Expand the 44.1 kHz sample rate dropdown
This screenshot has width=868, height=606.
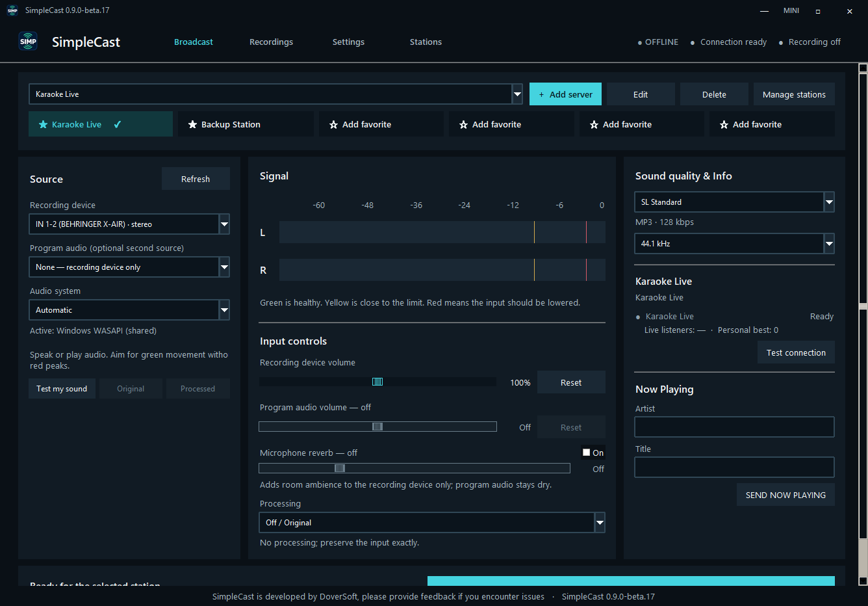(829, 244)
